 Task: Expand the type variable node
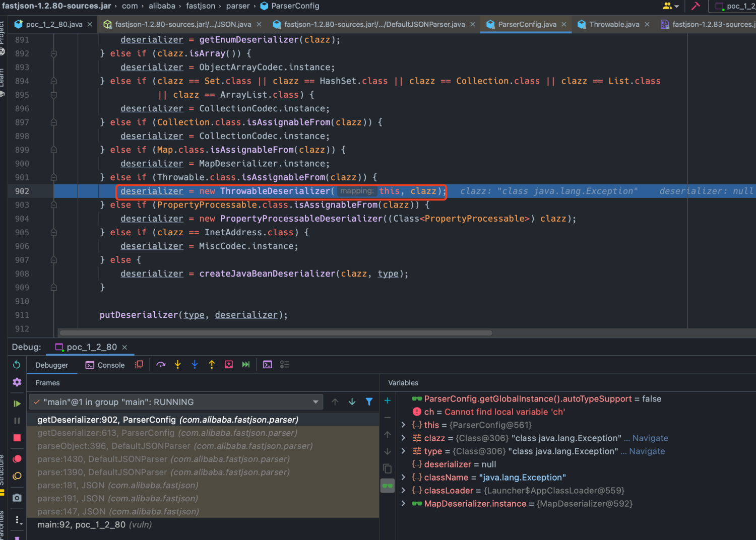click(403, 451)
